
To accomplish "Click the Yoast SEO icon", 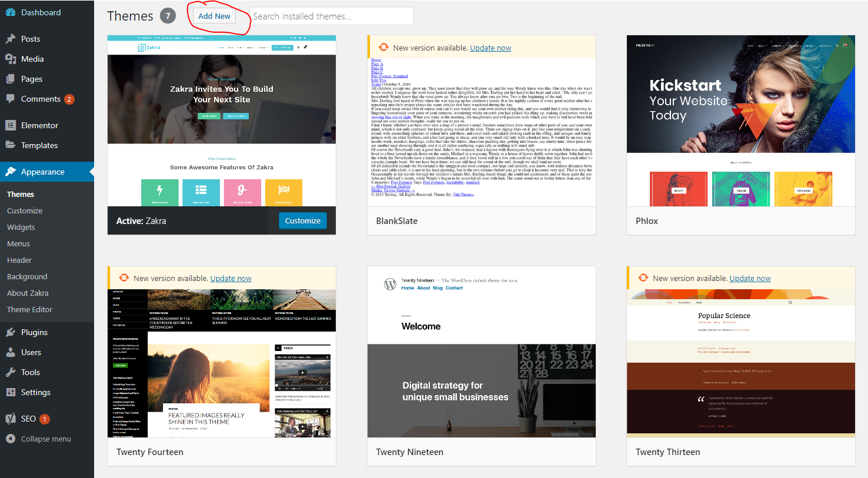I will coord(11,419).
